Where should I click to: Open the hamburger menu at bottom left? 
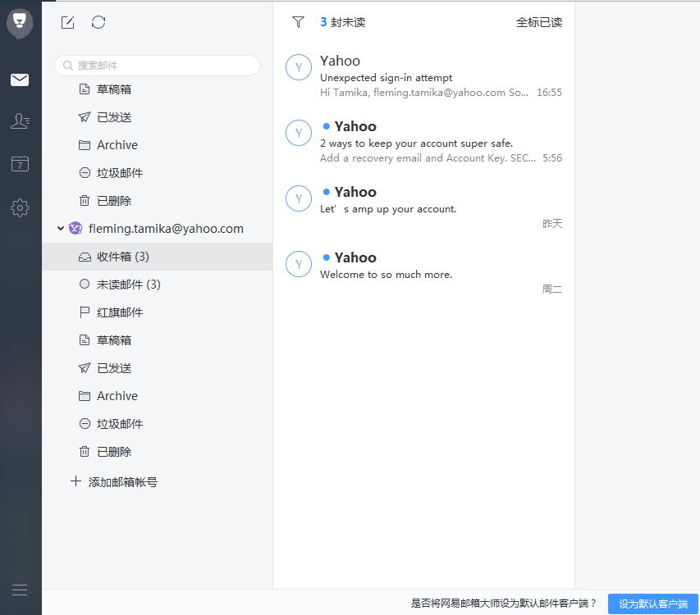click(x=20, y=590)
